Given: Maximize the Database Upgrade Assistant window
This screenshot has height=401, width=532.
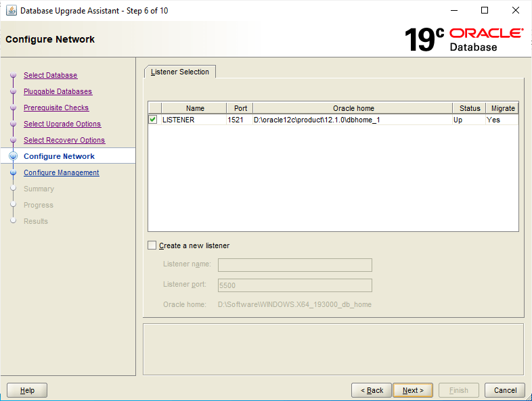Looking at the screenshot, I should pyautogui.click(x=485, y=11).
